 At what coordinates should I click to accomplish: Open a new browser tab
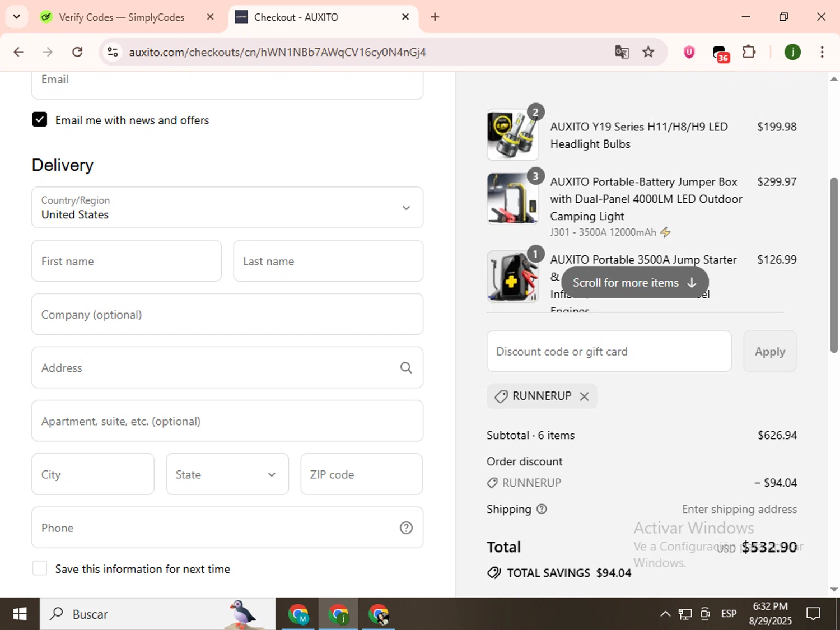click(435, 17)
